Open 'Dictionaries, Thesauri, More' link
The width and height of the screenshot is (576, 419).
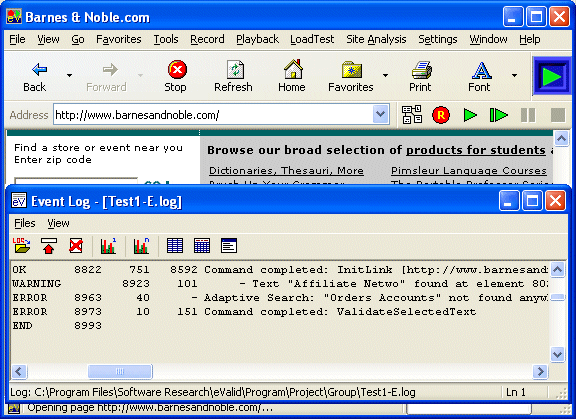click(x=286, y=170)
